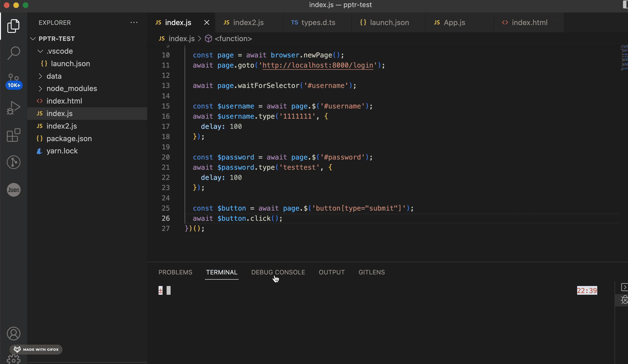Click the Json extension icon
Screen dimensions: 628x364
click(13, 190)
